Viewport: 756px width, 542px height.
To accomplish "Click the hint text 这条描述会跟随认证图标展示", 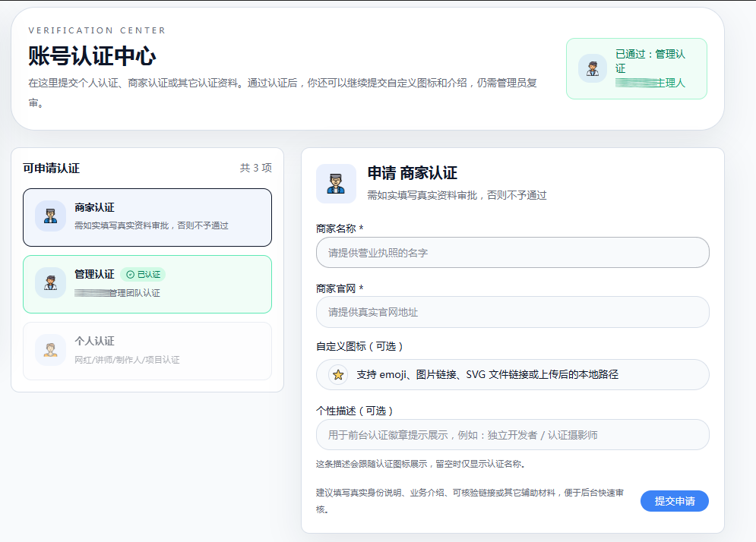I will pyautogui.click(x=420, y=464).
